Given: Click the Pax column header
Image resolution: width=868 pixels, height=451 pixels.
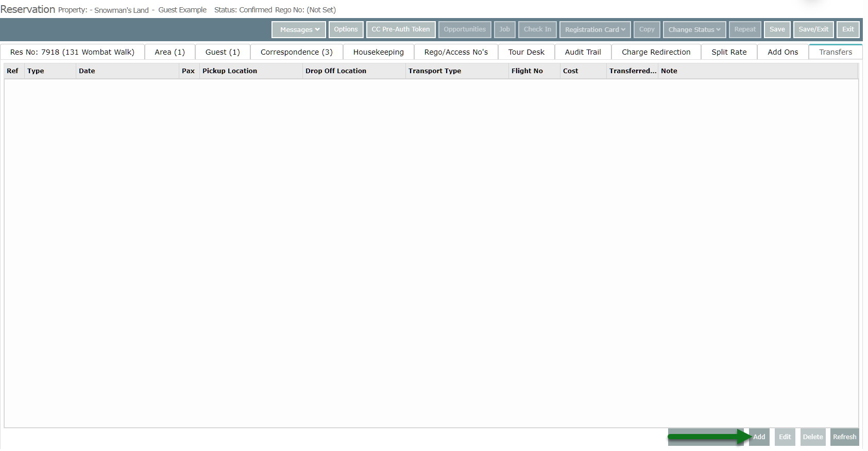Looking at the screenshot, I should point(189,71).
